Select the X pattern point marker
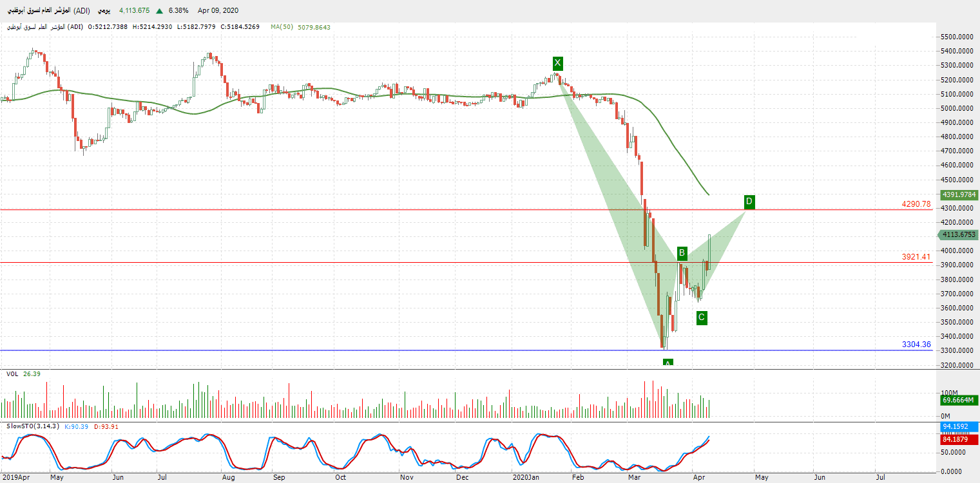980x483 pixels. tap(558, 63)
